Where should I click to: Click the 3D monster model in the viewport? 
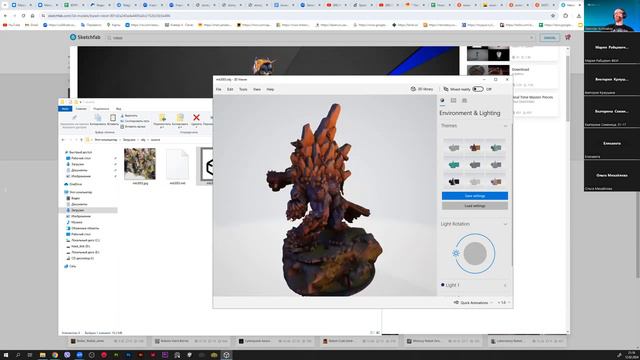[x=324, y=200]
